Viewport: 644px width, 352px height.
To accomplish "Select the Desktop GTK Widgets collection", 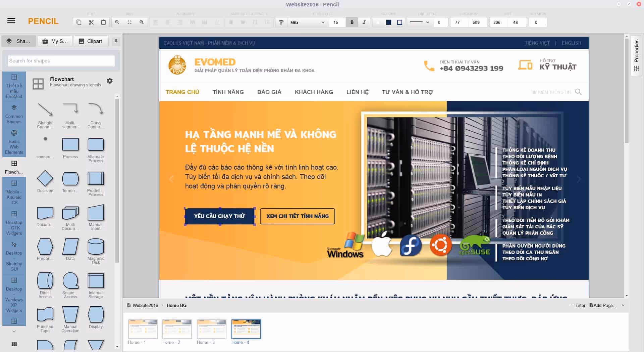I will click(x=14, y=223).
